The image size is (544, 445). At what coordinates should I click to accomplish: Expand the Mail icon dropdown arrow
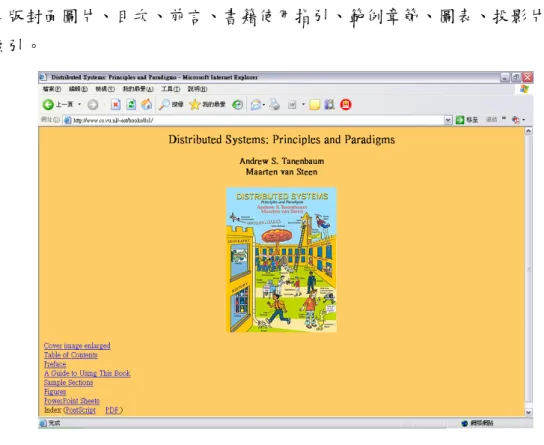(x=264, y=104)
